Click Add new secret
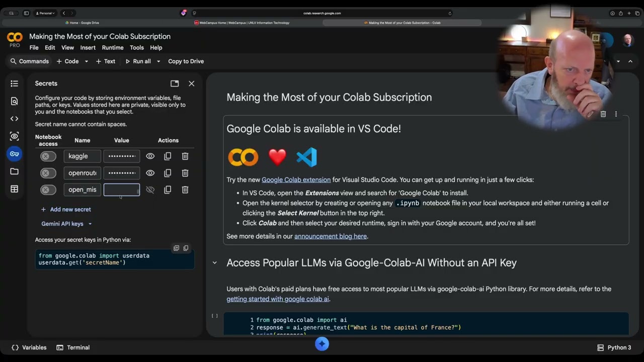 [x=66, y=209]
